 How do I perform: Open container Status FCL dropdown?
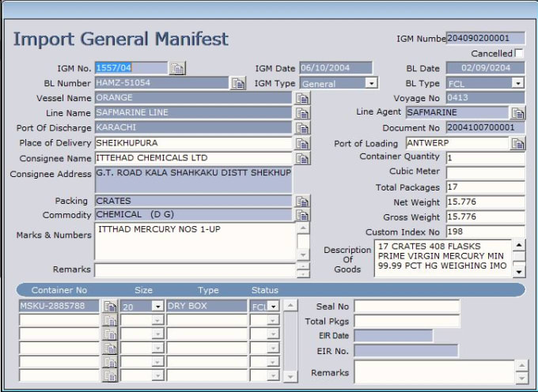274,306
